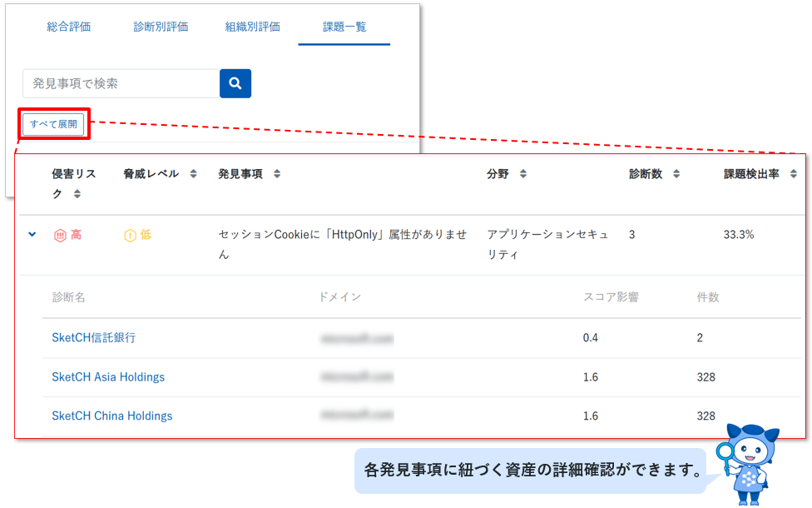Viewport: 812px width, 508px height.
Task: Switch to the 総合評価 tab
Action: [69, 27]
